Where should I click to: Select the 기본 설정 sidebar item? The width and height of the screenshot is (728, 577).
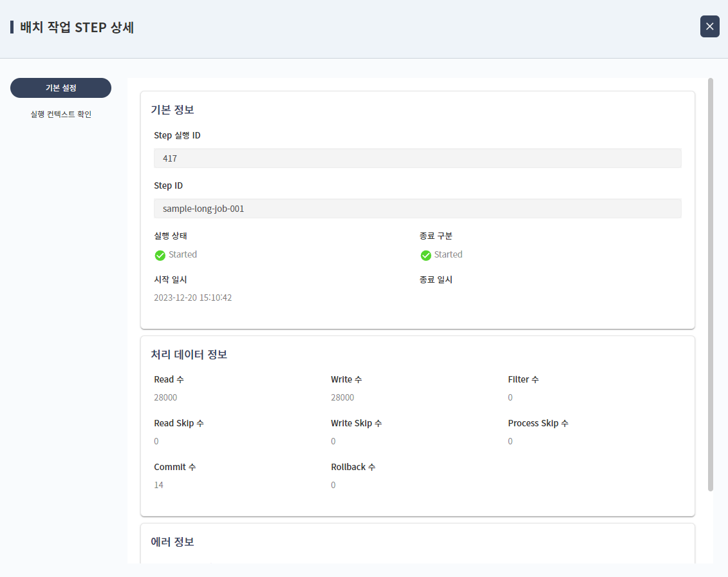[x=61, y=88]
